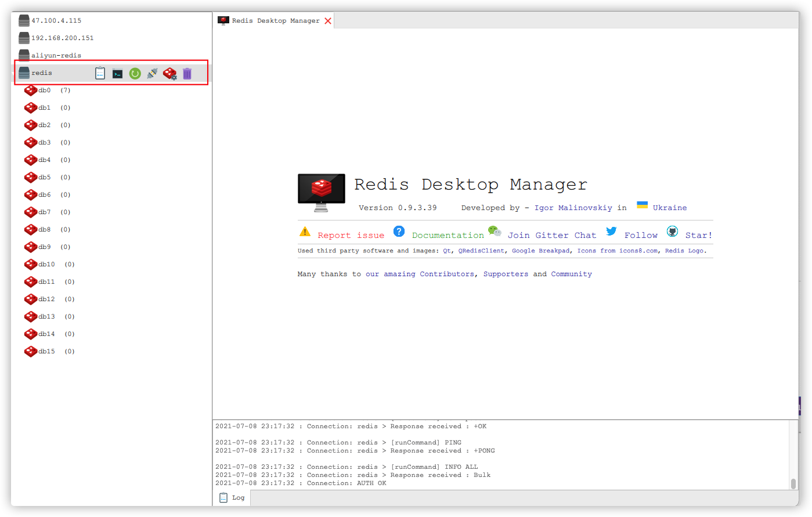Click the Report issue link
This screenshot has height=517, width=812.
pos(351,236)
